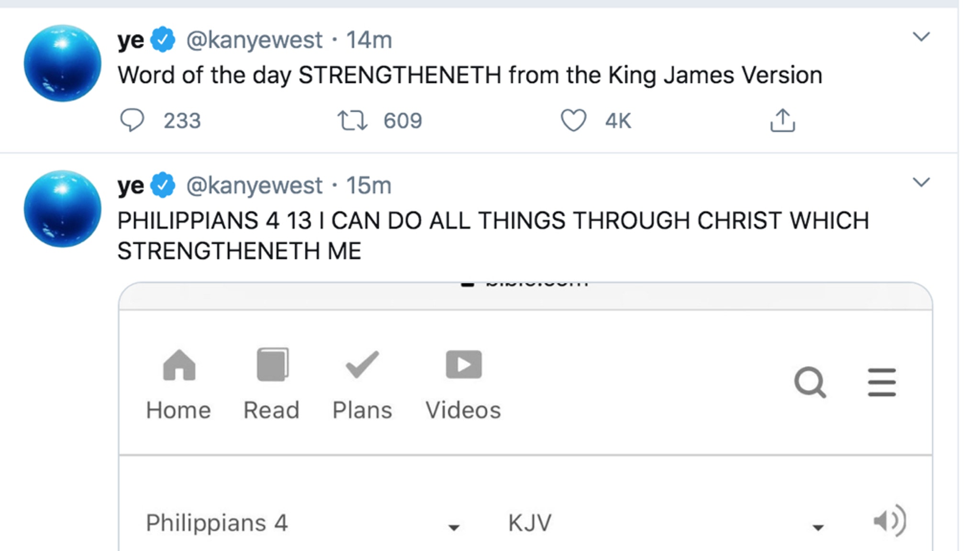The height and width of the screenshot is (551, 980).
Task: Open @kanyewest handle on the 15m tweet
Action: tap(254, 185)
